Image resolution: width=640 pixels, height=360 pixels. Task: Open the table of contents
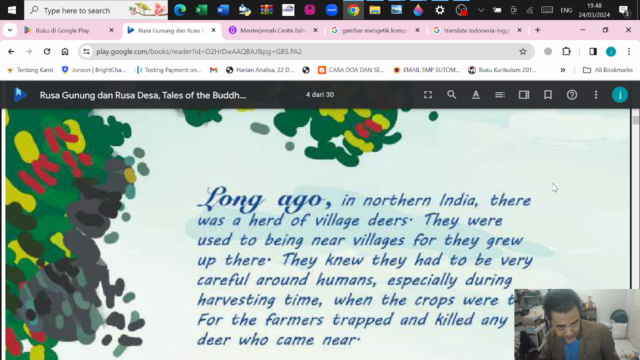[x=500, y=95]
